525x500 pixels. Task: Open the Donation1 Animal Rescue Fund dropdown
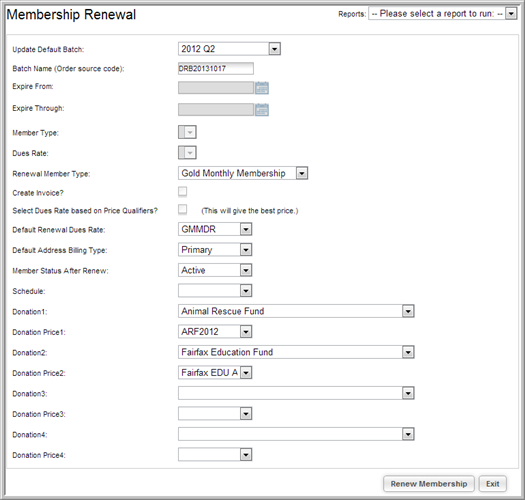click(x=296, y=311)
